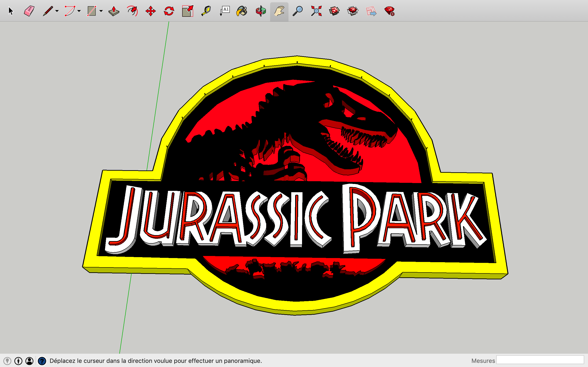This screenshot has height=367, width=588.
Task: Expand the Line tool dropdown arrow
Action: click(57, 11)
